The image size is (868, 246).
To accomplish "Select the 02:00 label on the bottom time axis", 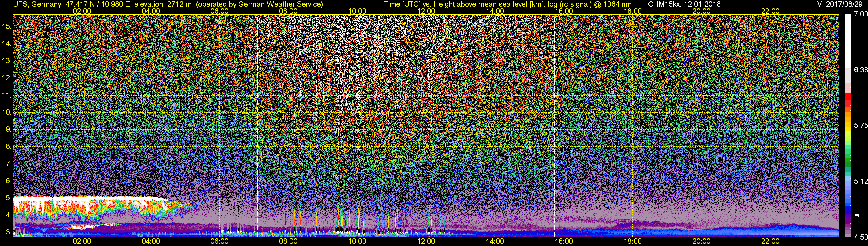I will [x=82, y=241].
